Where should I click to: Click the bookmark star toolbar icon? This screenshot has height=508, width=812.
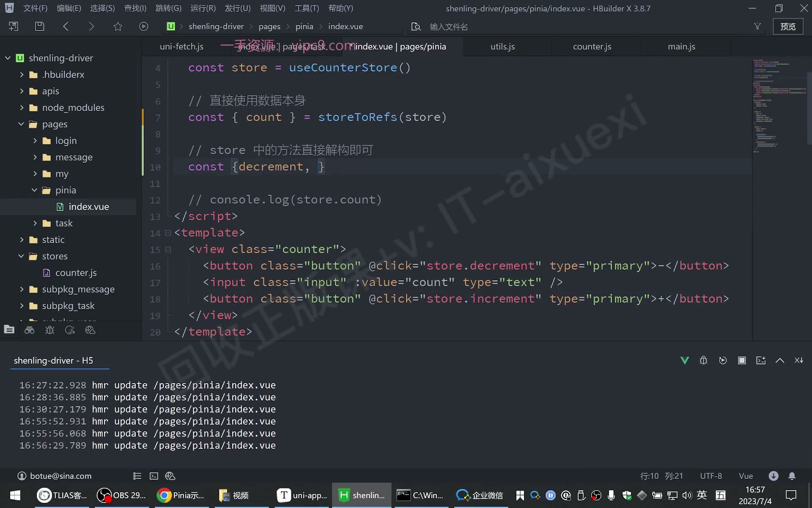pyautogui.click(x=118, y=26)
